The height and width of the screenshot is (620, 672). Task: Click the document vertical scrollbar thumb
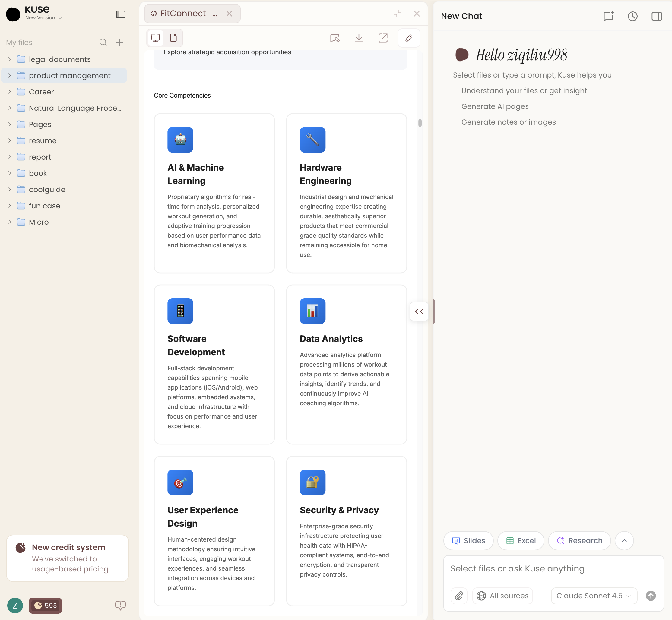(x=420, y=123)
